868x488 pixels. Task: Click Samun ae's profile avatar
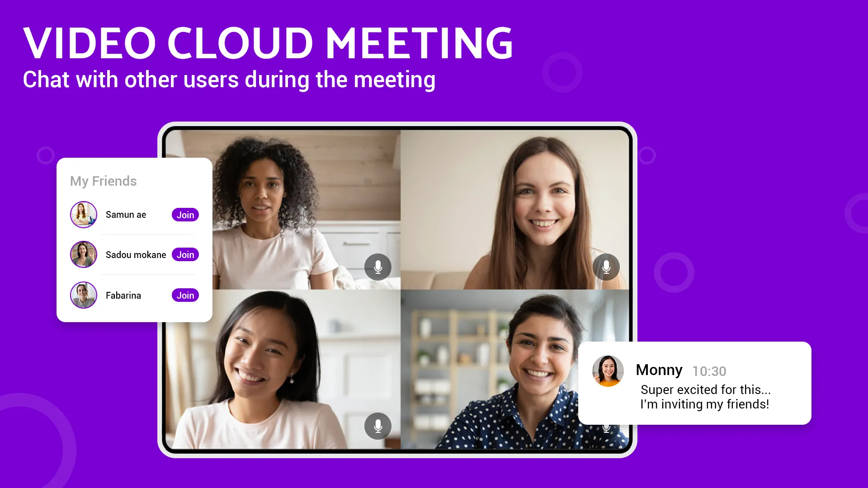pos(84,215)
